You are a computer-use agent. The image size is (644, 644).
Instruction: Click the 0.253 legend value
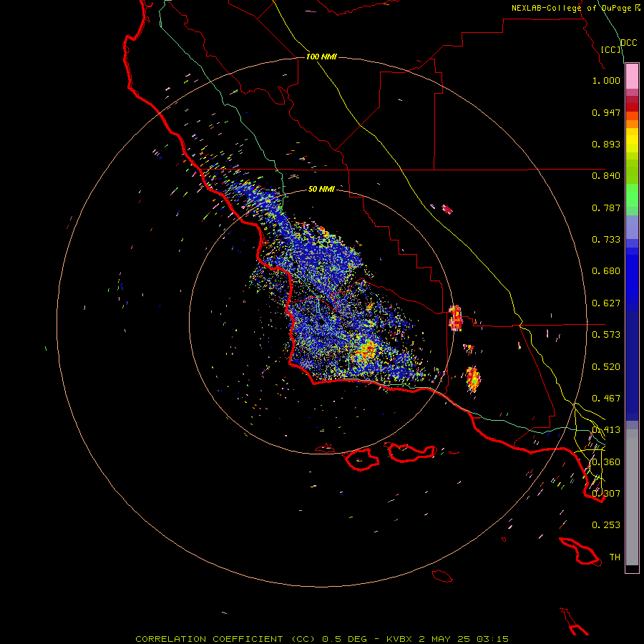(x=606, y=525)
